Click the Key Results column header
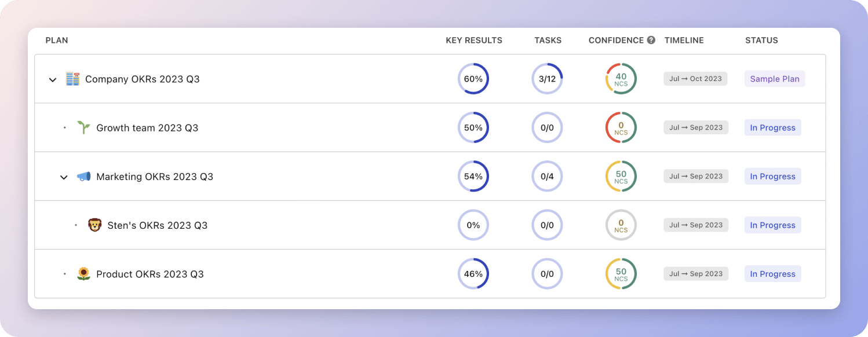The width and height of the screenshot is (868, 337). (x=473, y=41)
